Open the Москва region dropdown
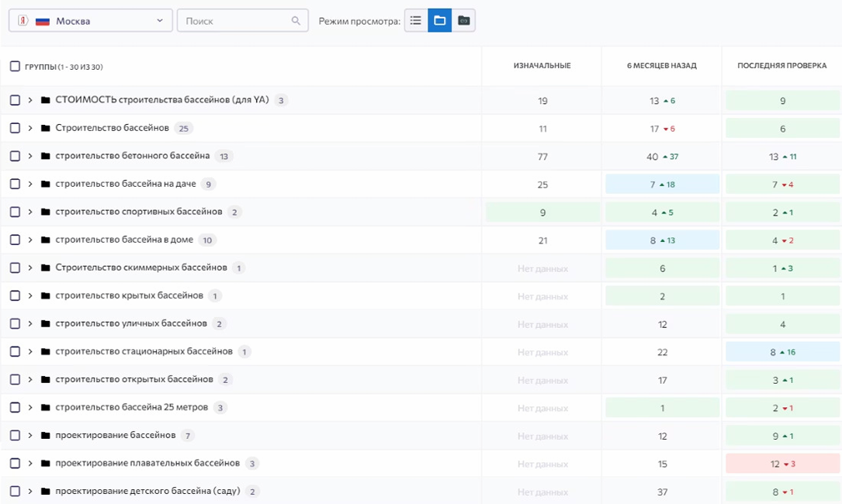The image size is (842, 504). coord(90,21)
